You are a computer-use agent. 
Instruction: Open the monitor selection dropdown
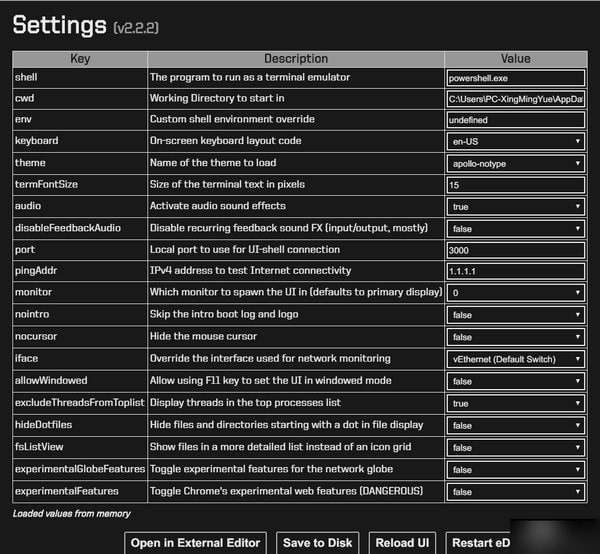coord(515,293)
